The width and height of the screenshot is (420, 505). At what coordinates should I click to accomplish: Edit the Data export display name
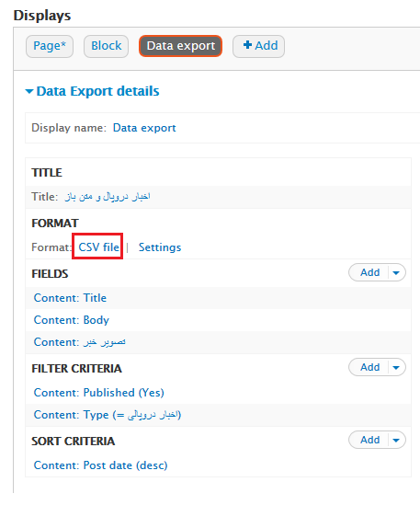(x=144, y=128)
